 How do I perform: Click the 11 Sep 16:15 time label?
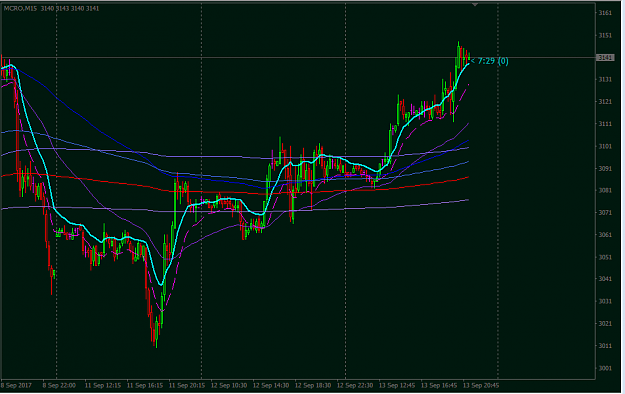tap(145, 386)
